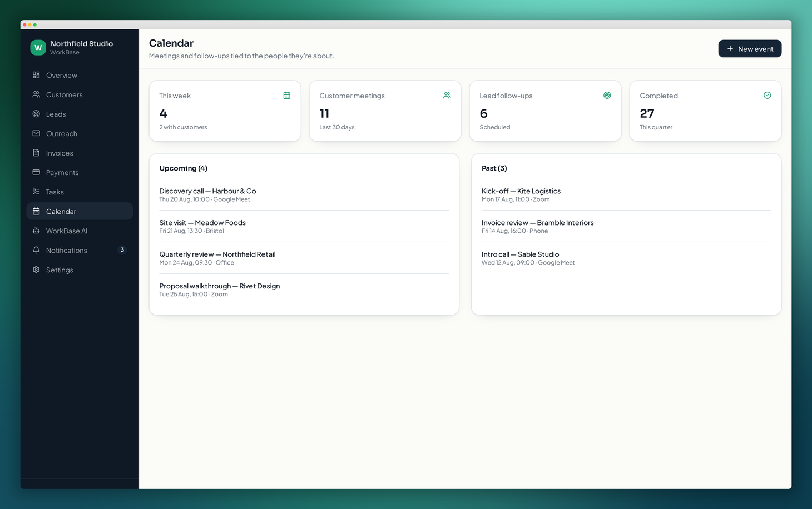Click the Outreach envelope icon in sidebar
The image size is (812, 509).
pos(36,133)
